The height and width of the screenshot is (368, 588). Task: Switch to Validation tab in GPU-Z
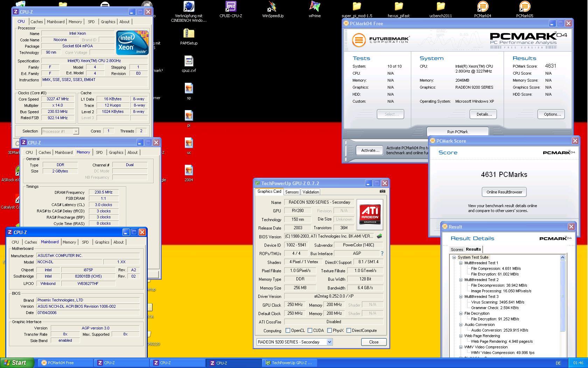pyautogui.click(x=311, y=192)
